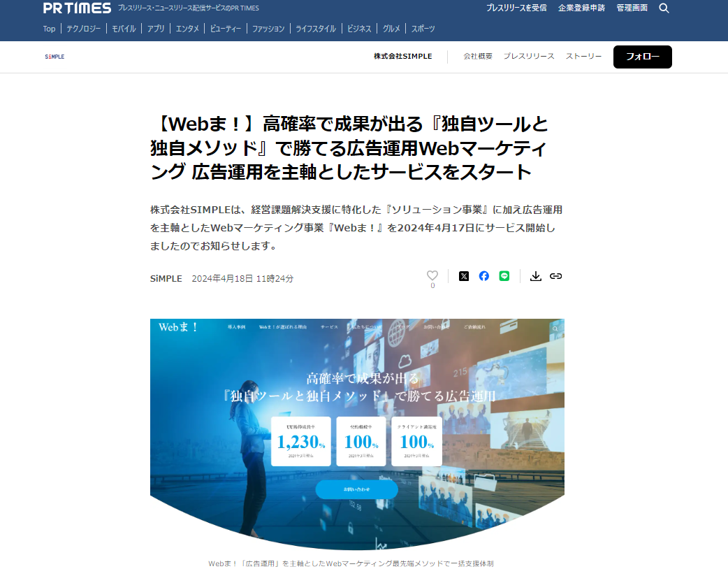Click the article headline text
The height and width of the screenshot is (569, 728).
(349, 148)
